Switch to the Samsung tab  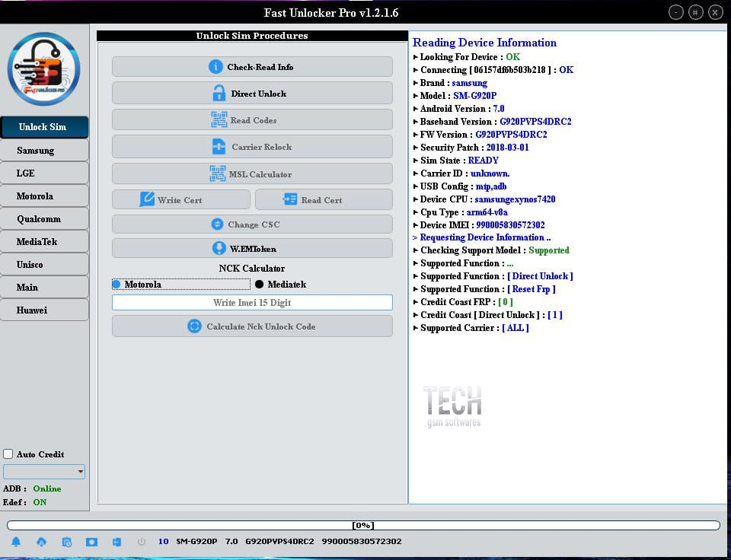tap(44, 150)
